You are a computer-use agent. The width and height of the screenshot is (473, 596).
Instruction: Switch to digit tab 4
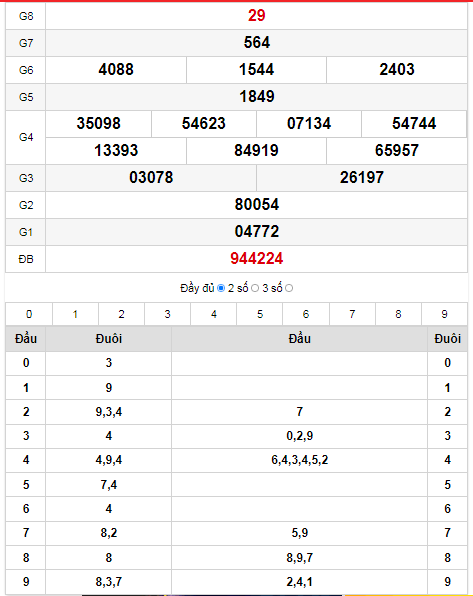(x=214, y=314)
